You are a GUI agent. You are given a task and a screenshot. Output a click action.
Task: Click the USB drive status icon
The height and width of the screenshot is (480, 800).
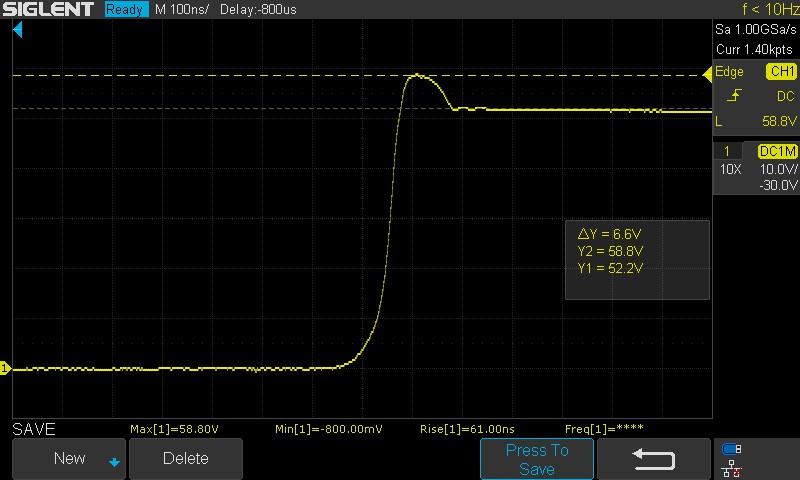coord(731,448)
